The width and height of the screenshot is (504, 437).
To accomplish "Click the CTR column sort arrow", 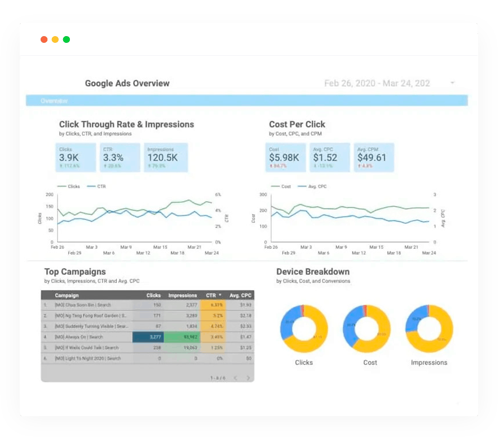I will 220,295.
